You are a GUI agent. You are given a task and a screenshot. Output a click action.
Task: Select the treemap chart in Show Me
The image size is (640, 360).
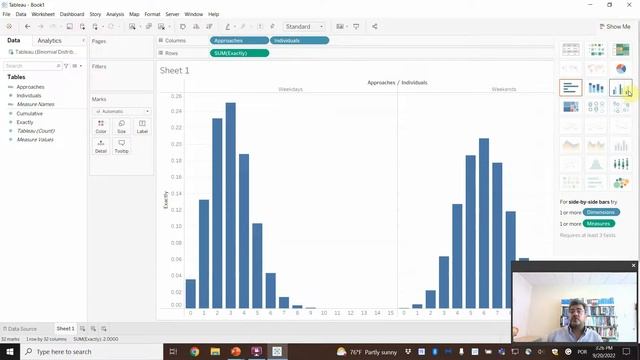(x=571, y=107)
